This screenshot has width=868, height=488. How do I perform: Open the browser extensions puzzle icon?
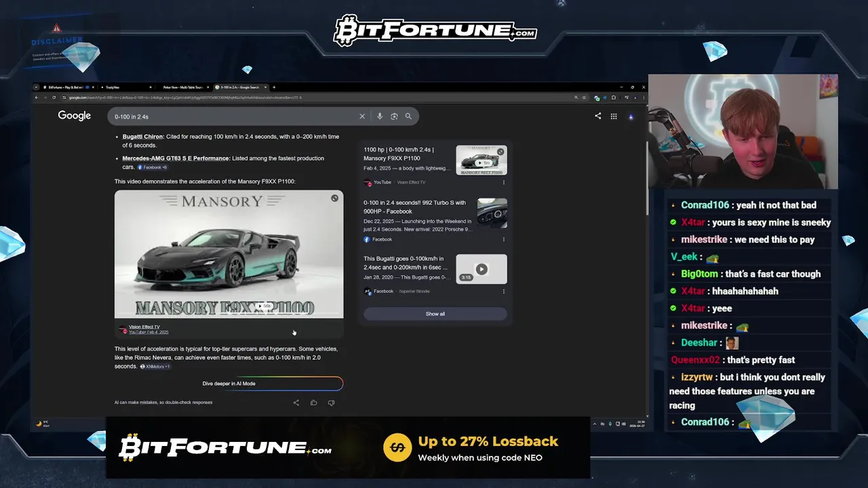(614, 98)
